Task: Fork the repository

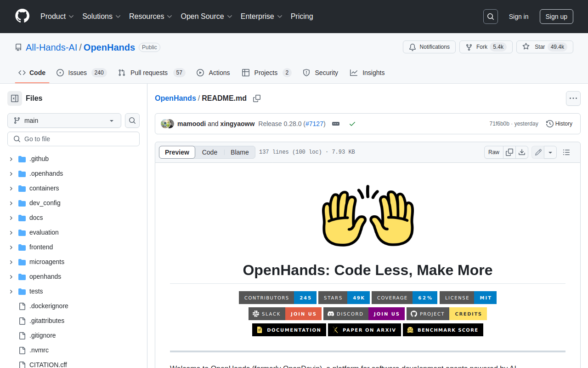Action: [486, 47]
